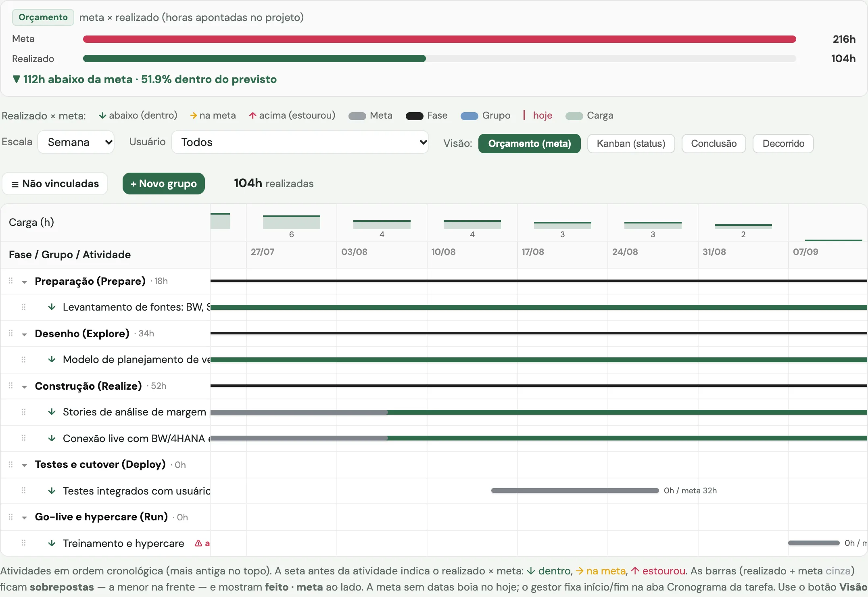Click the 27/07 week load bar
This screenshot has width=868, height=597.
(291, 222)
